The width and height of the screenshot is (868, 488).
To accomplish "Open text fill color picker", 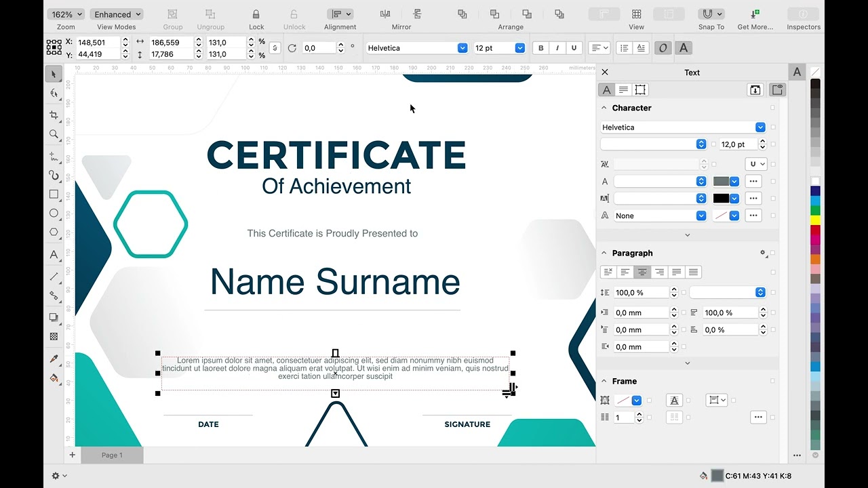I will 726,181.
